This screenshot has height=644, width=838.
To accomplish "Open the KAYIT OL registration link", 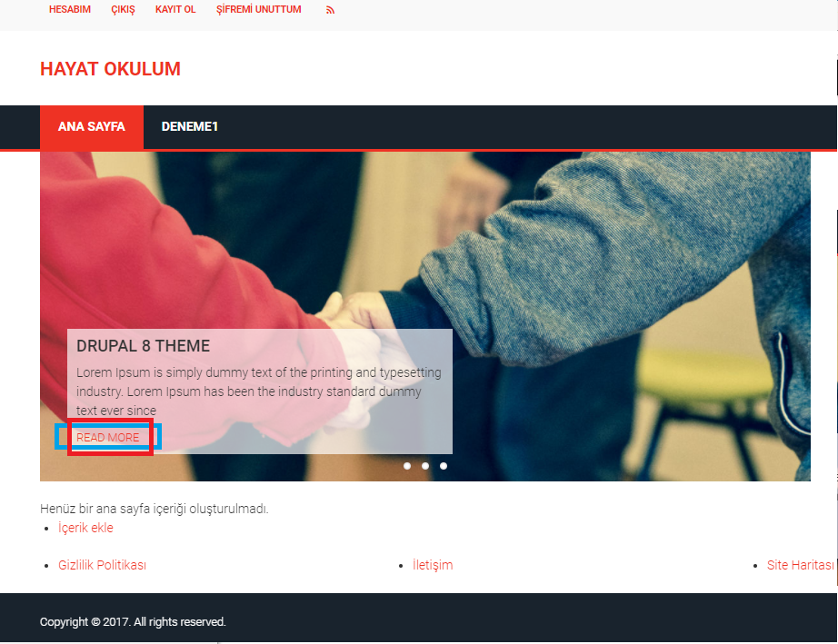I will pyautogui.click(x=175, y=10).
